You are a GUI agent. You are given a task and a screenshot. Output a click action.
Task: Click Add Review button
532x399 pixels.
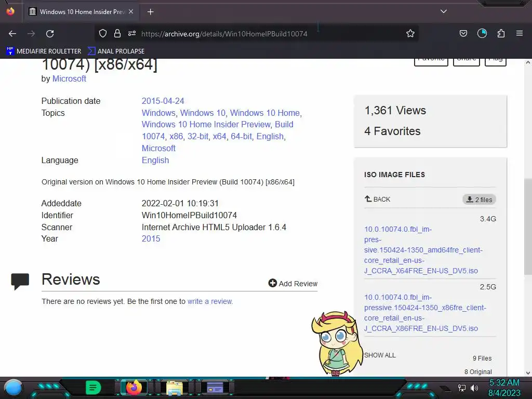click(x=293, y=283)
